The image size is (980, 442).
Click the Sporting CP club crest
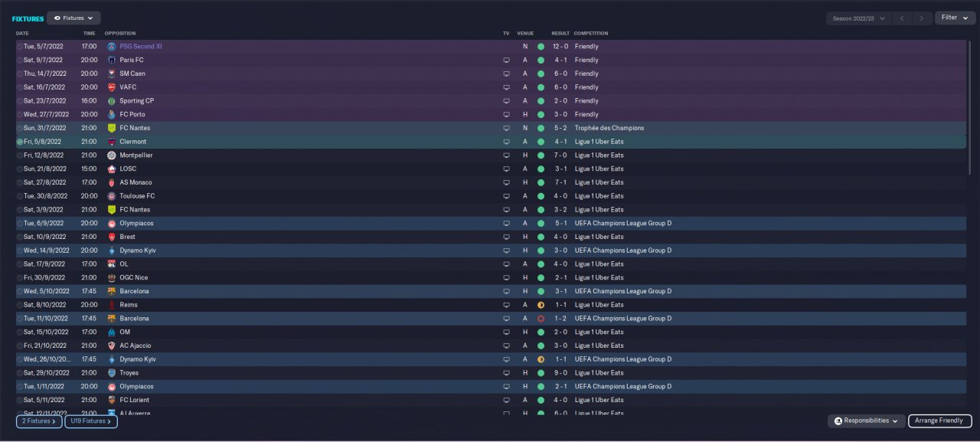pyautogui.click(x=112, y=101)
